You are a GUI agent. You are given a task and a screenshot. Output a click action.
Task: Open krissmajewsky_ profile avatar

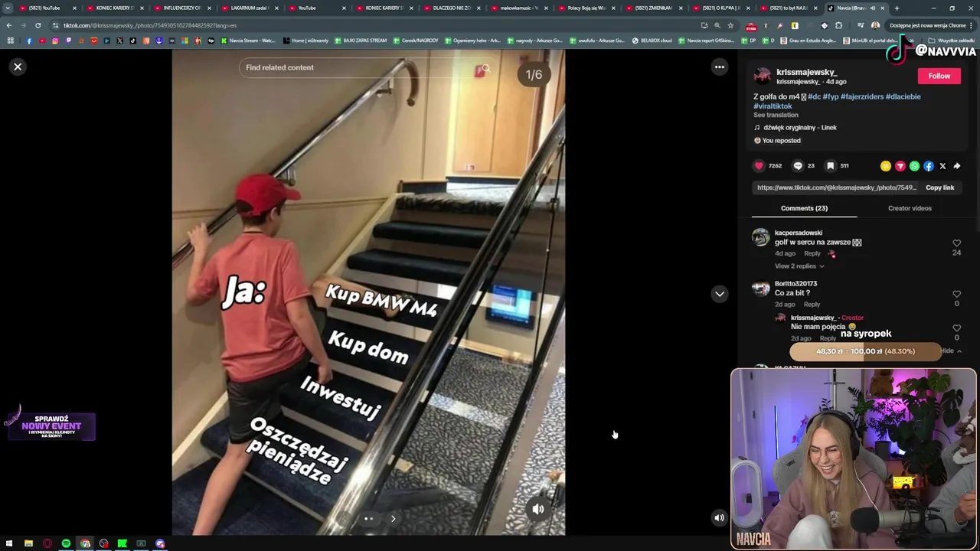[762, 75]
